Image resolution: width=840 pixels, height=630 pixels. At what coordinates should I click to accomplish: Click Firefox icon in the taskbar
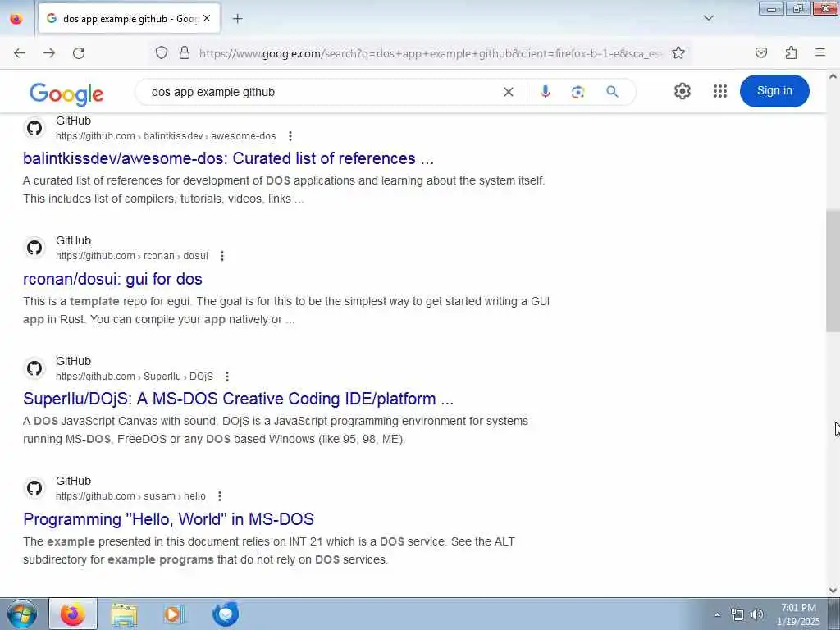point(73,614)
